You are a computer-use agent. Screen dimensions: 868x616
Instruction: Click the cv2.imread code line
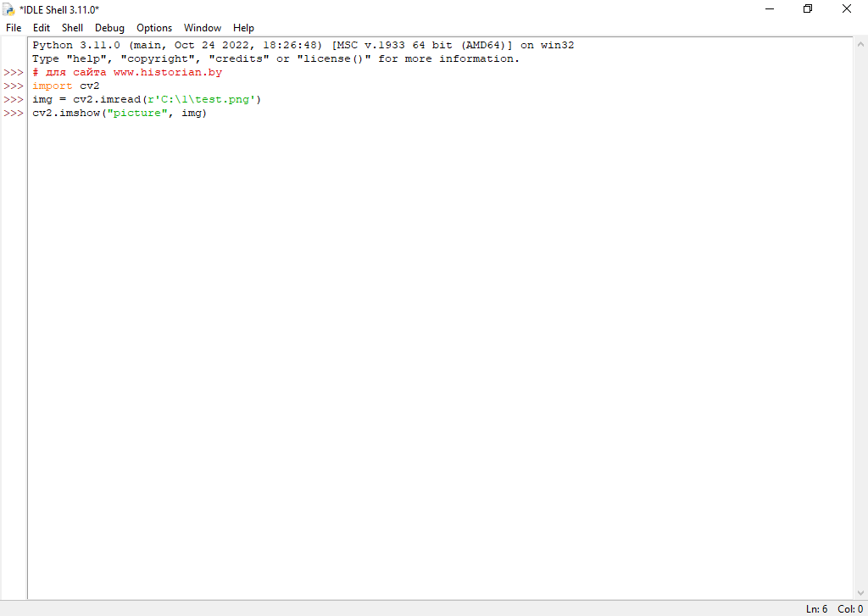point(147,100)
